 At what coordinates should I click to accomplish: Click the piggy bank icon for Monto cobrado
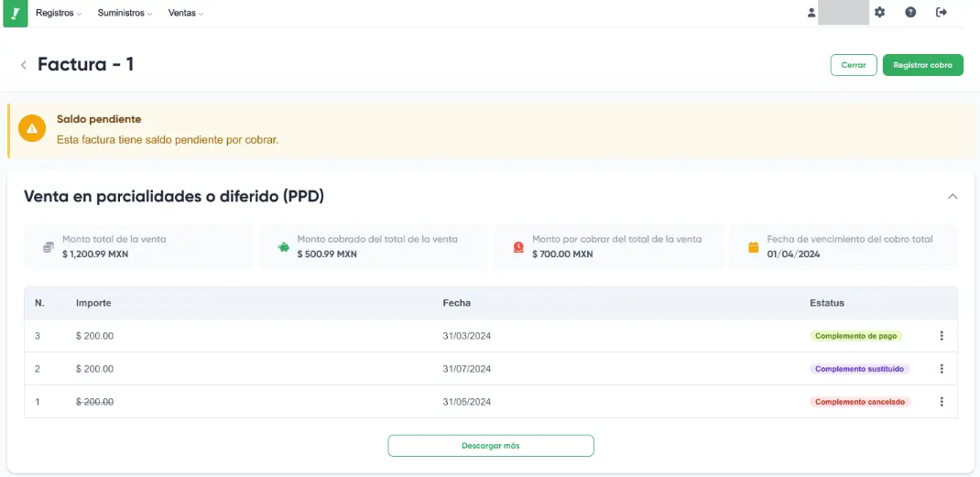point(284,247)
